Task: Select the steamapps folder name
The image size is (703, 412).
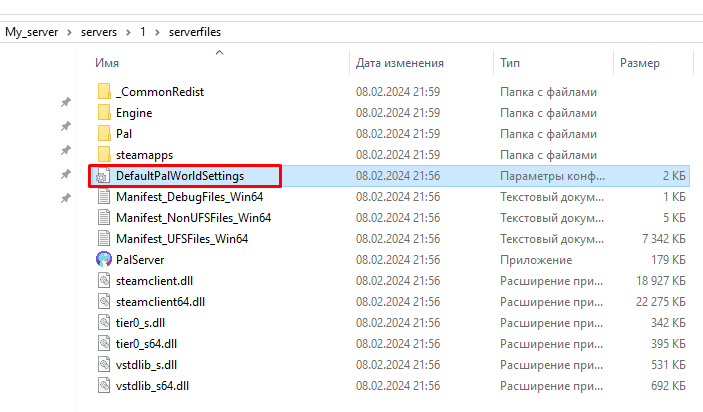Action: point(144,155)
